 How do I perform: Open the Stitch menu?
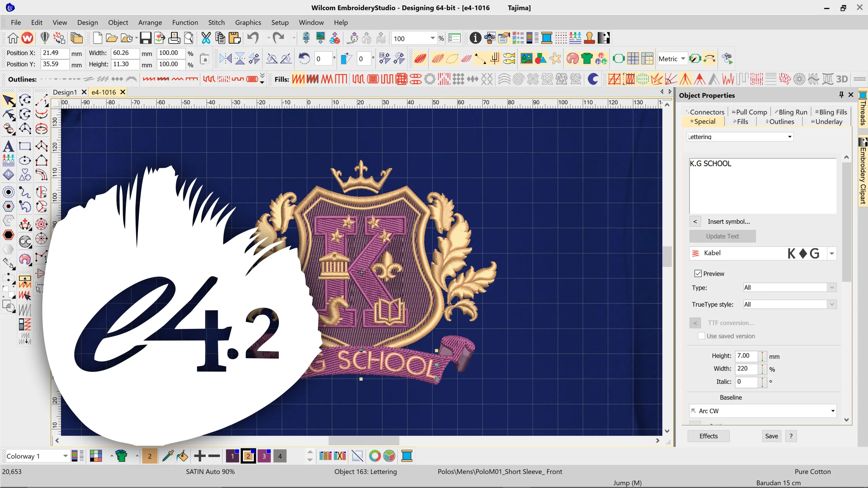(x=216, y=22)
